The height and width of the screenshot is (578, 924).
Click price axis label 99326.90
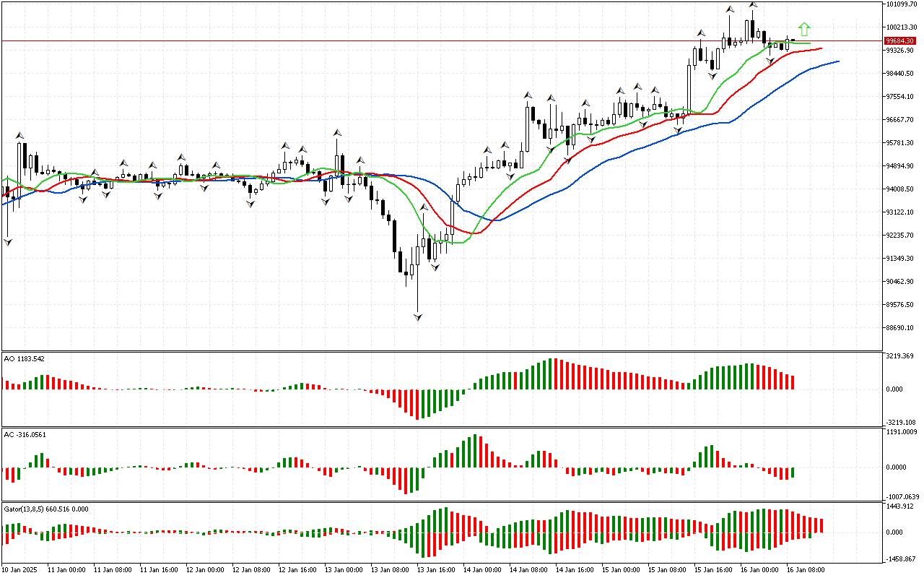pyautogui.click(x=899, y=51)
